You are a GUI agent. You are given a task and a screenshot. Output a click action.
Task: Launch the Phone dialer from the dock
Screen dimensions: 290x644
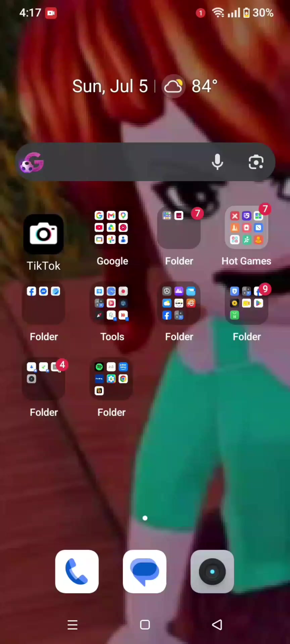click(x=77, y=572)
